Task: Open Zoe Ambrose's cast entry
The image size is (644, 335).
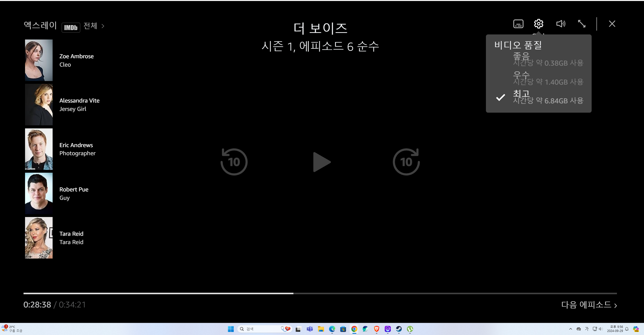Action: [76, 60]
